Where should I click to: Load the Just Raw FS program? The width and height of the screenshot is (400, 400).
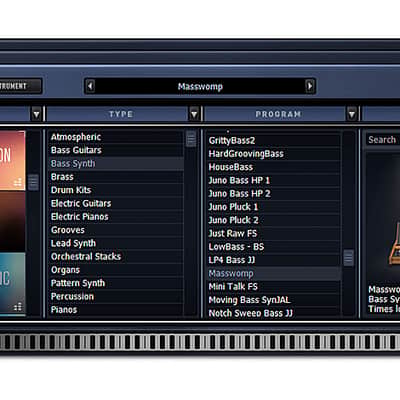pyautogui.click(x=274, y=234)
